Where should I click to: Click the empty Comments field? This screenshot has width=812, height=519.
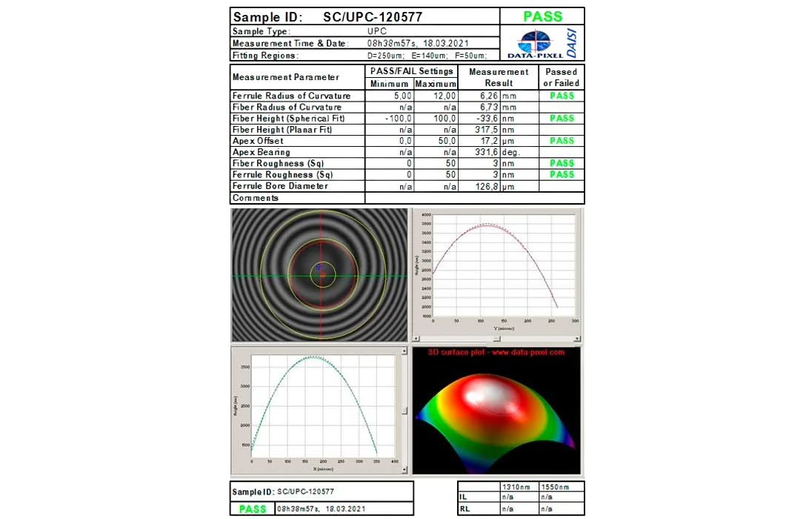(x=474, y=198)
